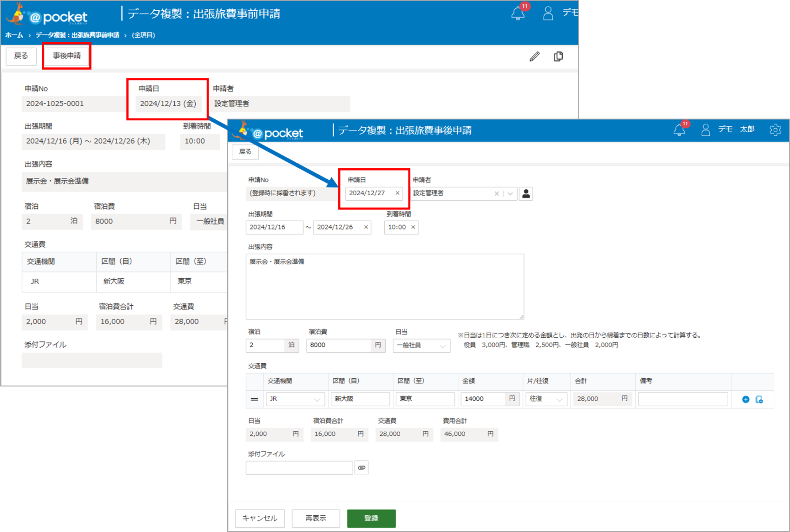Click the 到着時間 time field in 事後申請 form
The width and height of the screenshot is (790, 532).
[x=402, y=227]
